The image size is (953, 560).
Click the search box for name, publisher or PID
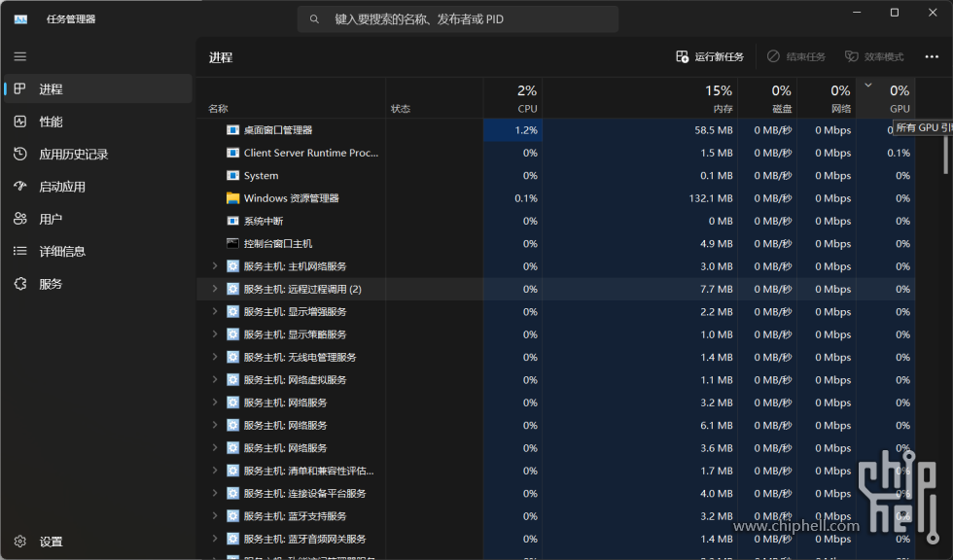tap(458, 19)
